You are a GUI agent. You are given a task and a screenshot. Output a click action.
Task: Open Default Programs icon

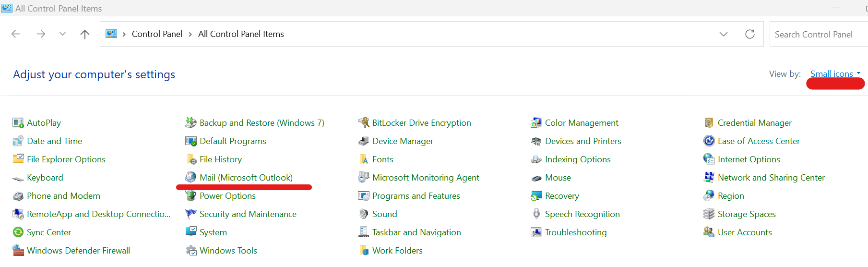pyautogui.click(x=191, y=141)
